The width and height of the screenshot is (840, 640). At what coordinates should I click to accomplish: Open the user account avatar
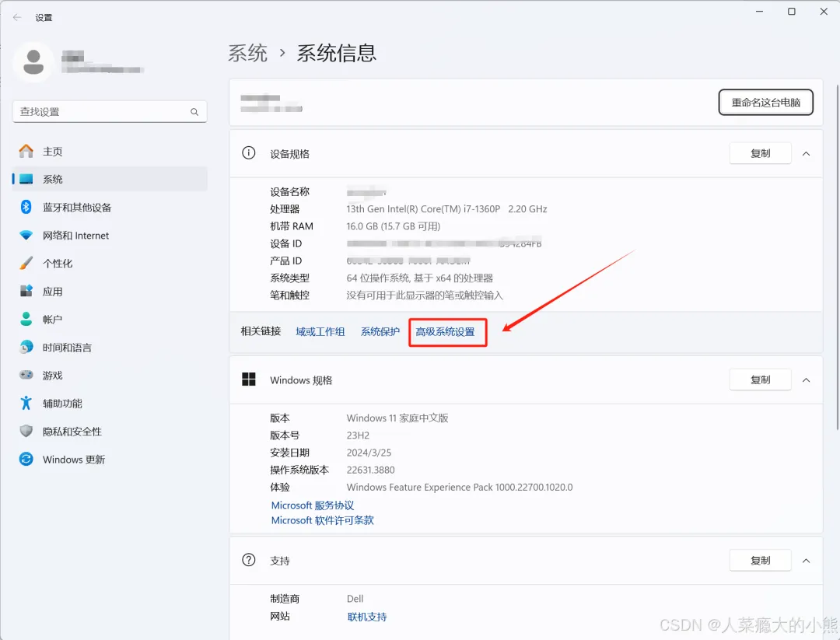pyautogui.click(x=33, y=62)
